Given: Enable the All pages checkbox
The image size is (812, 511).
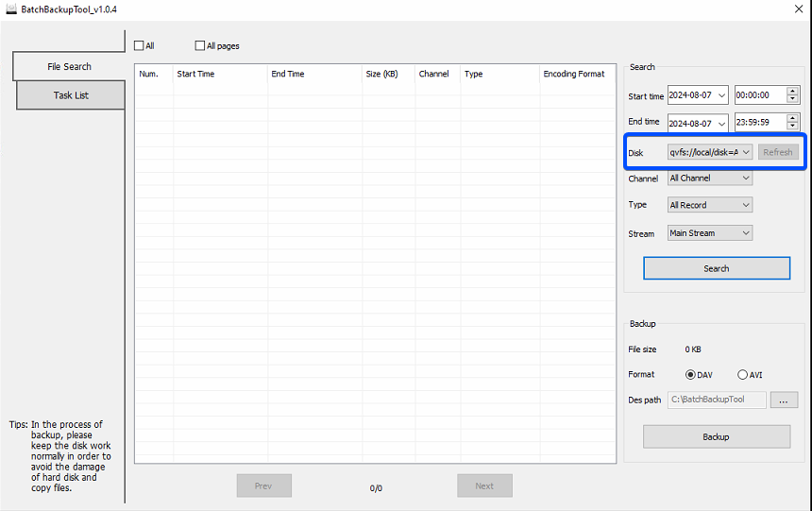Looking at the screenshot, I should (x=199, y=45).
